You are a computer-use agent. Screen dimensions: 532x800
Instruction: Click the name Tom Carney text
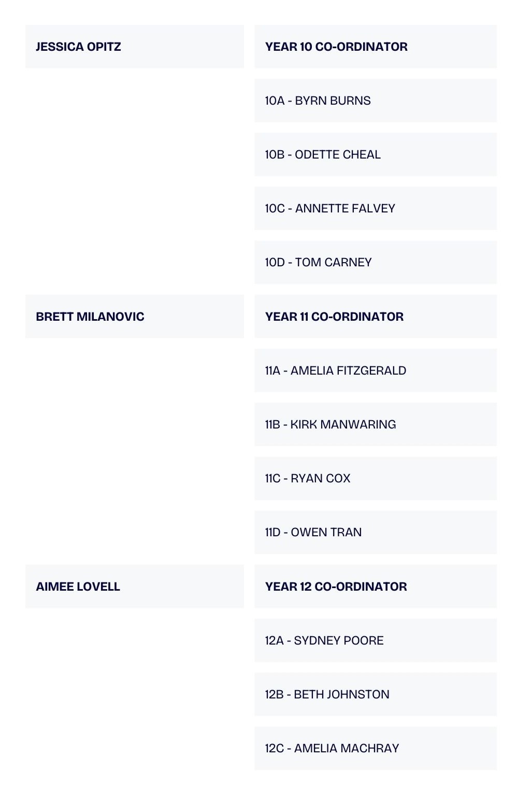click(333, 263)
